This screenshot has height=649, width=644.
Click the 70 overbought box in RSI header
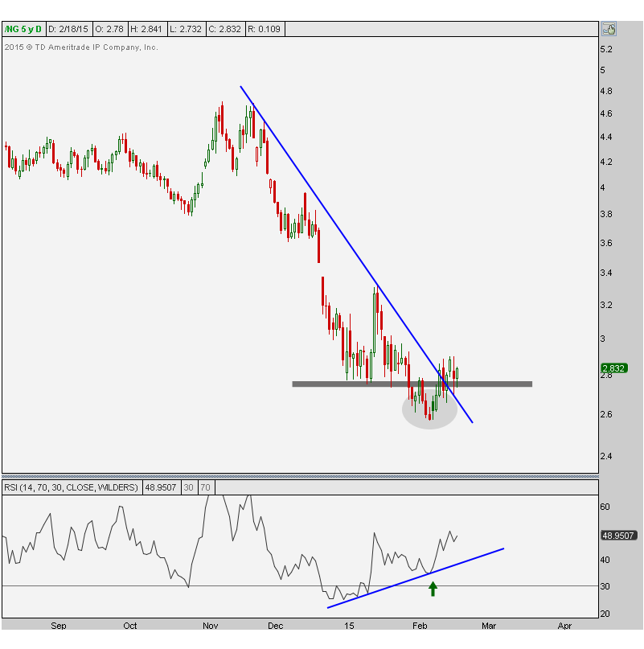click(x=205, y=487)
